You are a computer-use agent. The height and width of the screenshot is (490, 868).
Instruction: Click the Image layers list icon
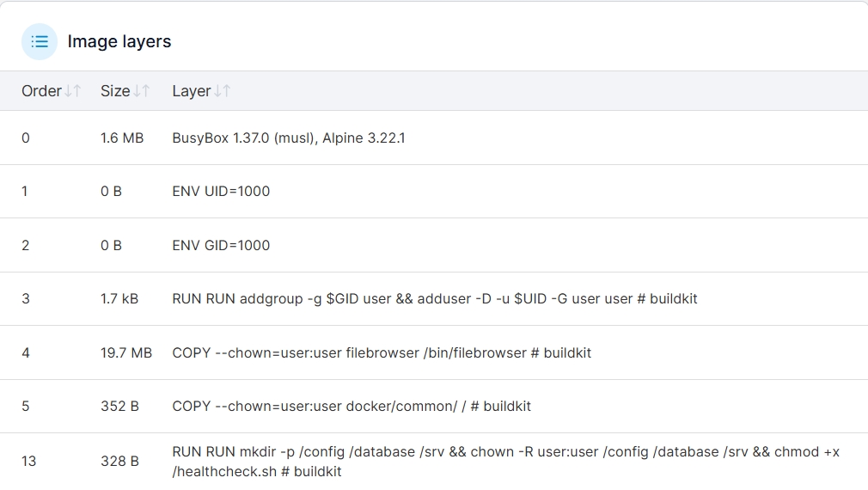pyautogui.click(x=40, y=41)
